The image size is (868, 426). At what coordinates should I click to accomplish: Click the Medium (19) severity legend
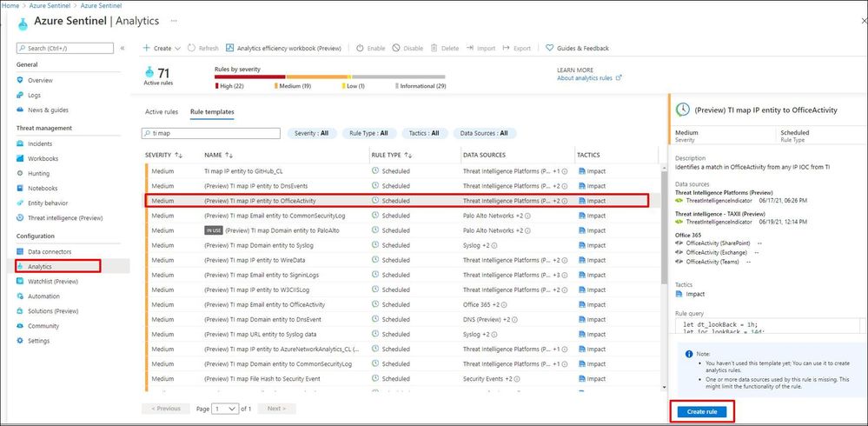coord(293,86)
